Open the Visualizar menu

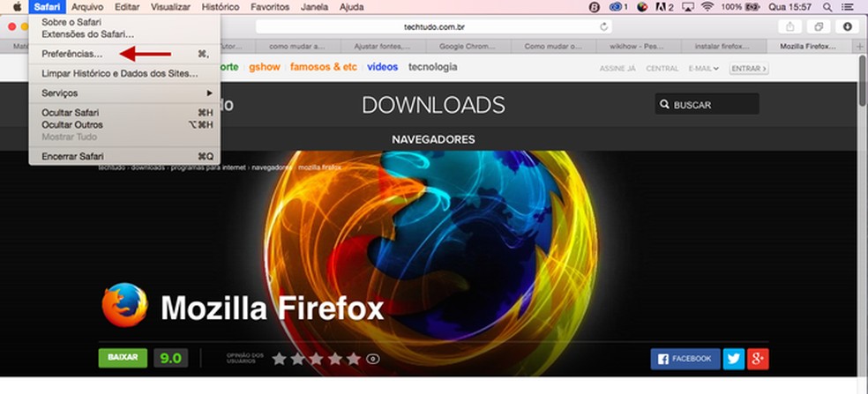click(x=170, y=7)
